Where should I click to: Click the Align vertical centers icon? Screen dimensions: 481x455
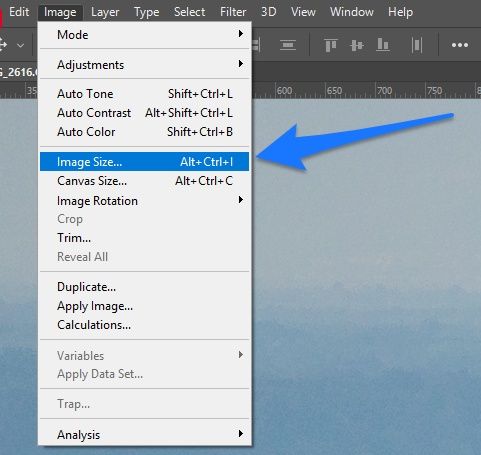click(x=357, y=45)
